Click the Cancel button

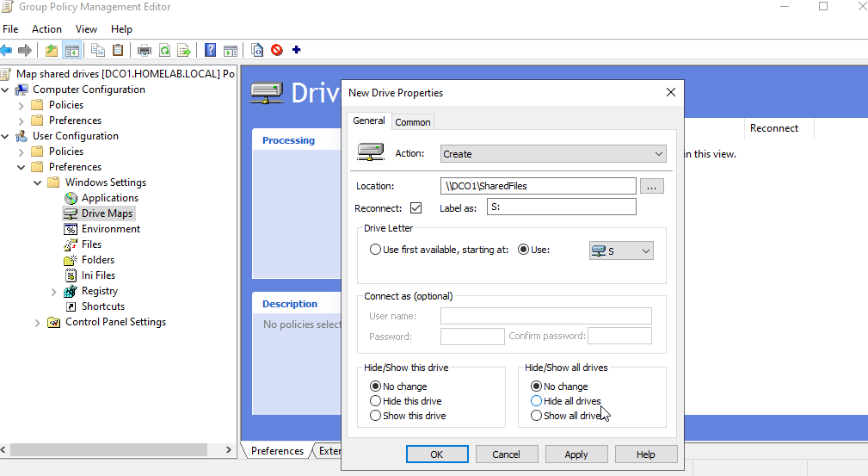506,454
